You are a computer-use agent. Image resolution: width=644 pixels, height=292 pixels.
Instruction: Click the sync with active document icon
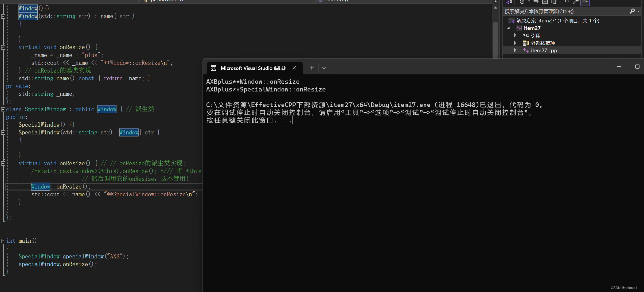536,2
